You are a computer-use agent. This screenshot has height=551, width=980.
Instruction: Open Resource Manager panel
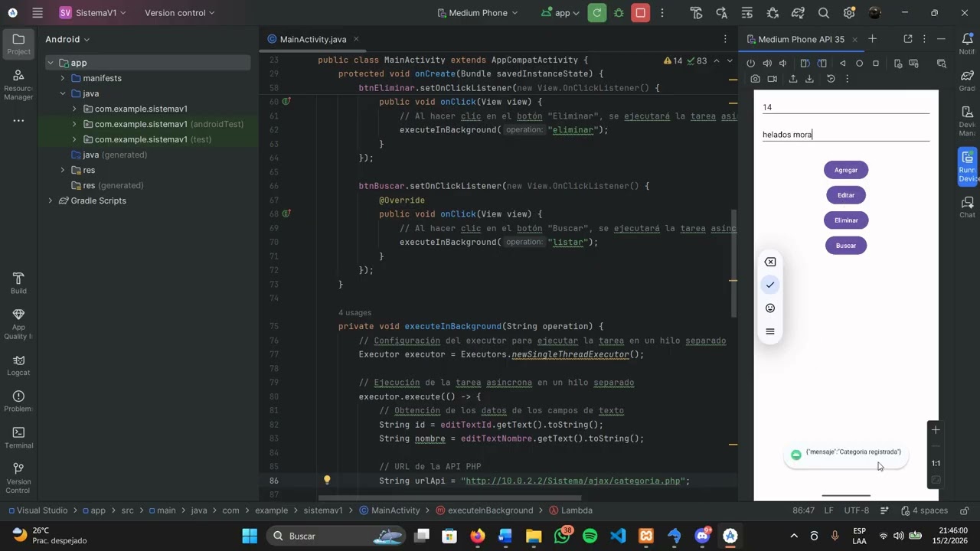18,84
